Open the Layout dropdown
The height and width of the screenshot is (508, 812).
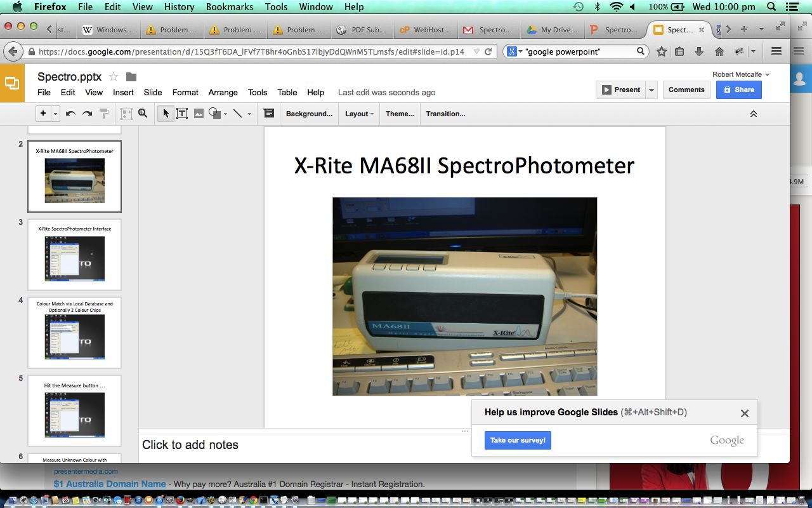point(358,114)
